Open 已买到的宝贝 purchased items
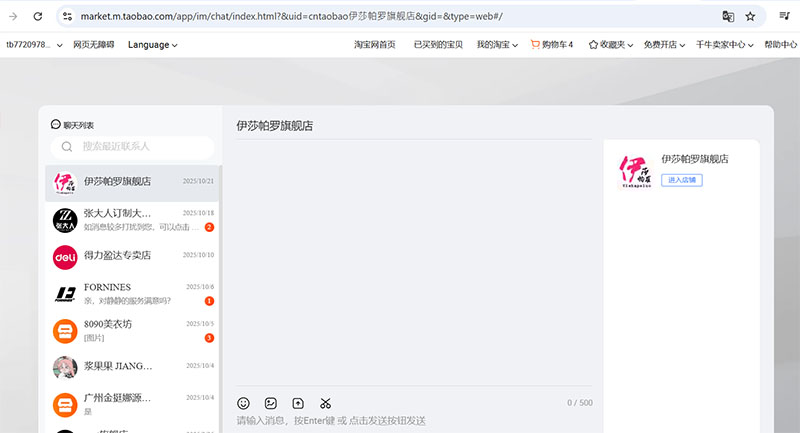This screenshot has height=433, width=800. (438, 45)
